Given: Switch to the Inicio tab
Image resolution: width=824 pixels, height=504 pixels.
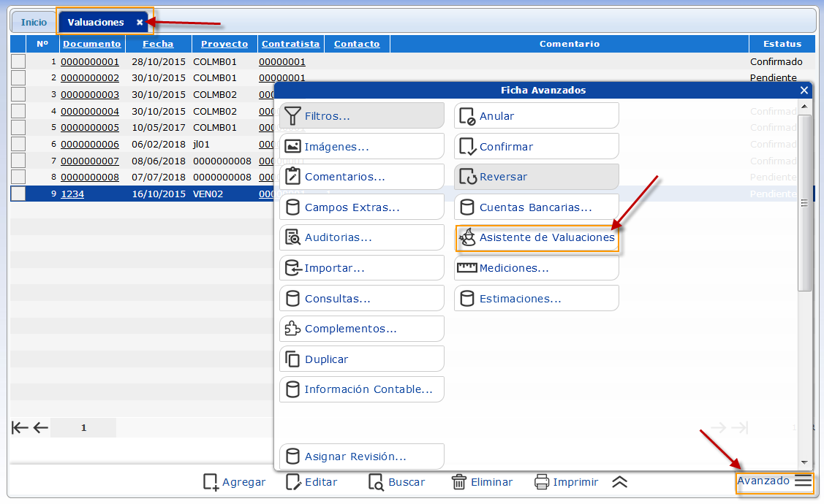Looking at the screenshot, I should pyautogui.click(x=34, y=23).
